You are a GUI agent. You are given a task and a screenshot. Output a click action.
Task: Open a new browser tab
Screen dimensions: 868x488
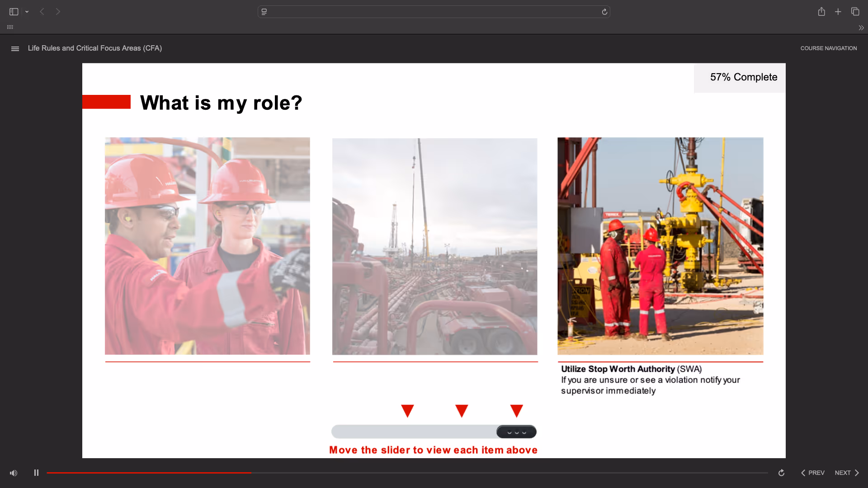[x=838, y=12]
